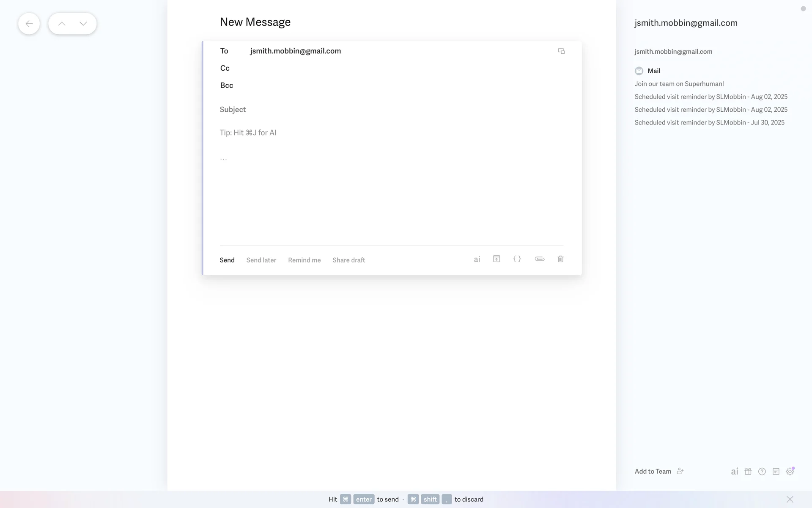The width and height of the screenshot is (812, 508).
Task: Click the ai icon in compose toolbar
Action: pyautogui.click(x=477, y=260)
